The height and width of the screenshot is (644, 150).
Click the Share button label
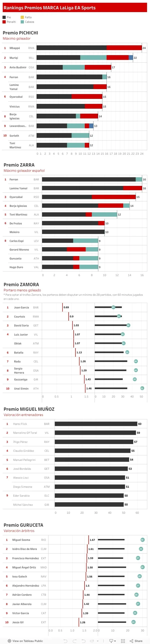pyautogui.click(x=138, y=641)
